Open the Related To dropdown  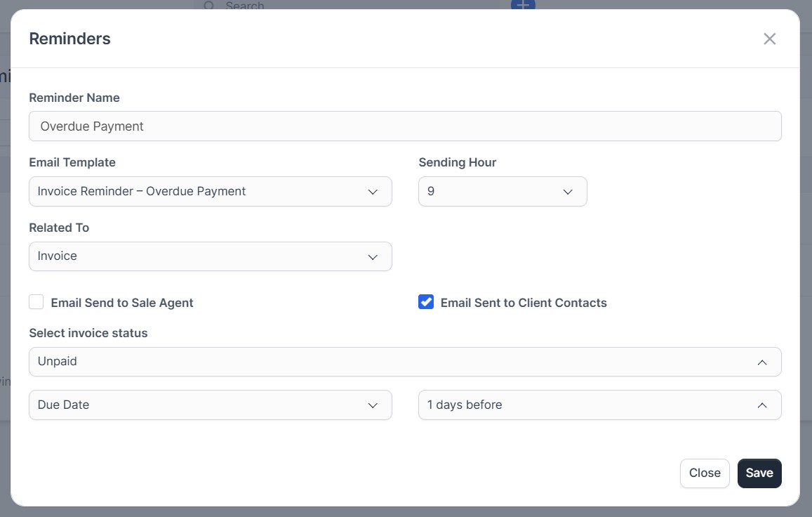pyautogui.click(x=211, y=256)
